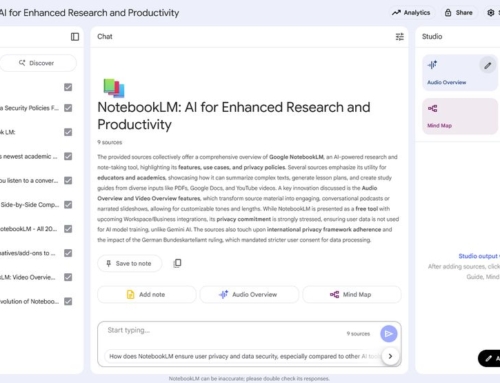Open the settings gear icon

click(x=491, y=13)
